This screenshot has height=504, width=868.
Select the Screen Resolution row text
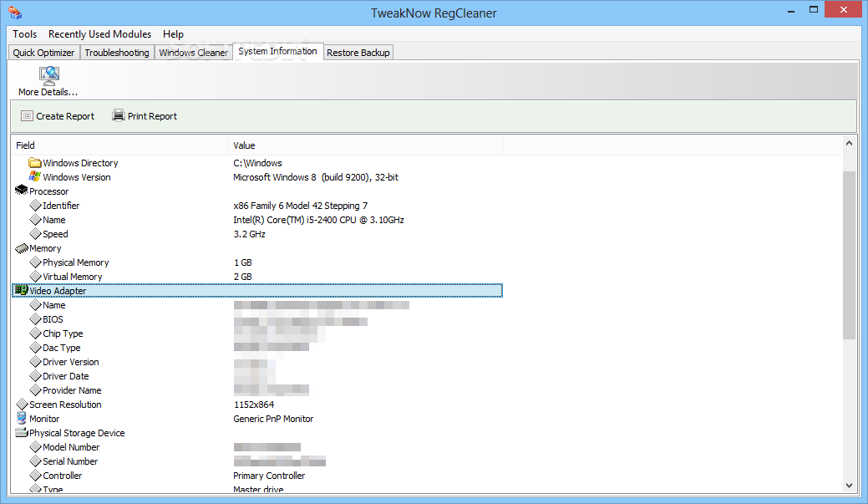65,405
